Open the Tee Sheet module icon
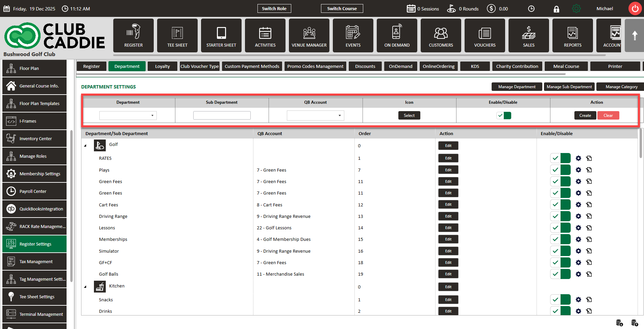The image size is (644, 329). [177, 35]
